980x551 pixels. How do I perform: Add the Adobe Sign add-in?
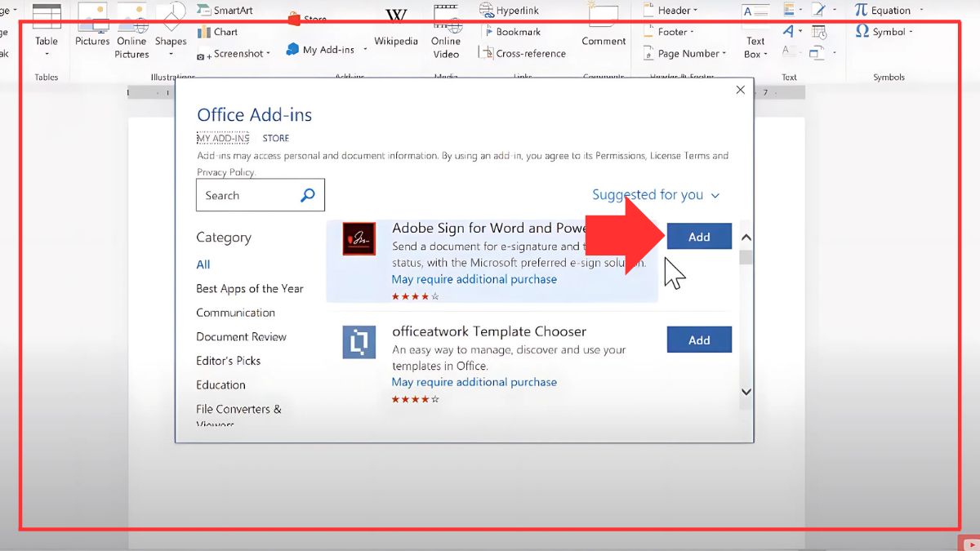point(699,237)
